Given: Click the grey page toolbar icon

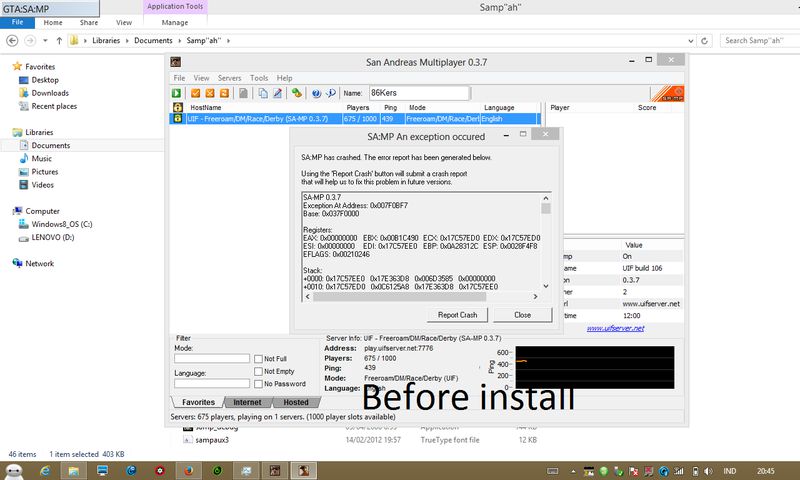Looking at the screenshot, I should point(243,93).
